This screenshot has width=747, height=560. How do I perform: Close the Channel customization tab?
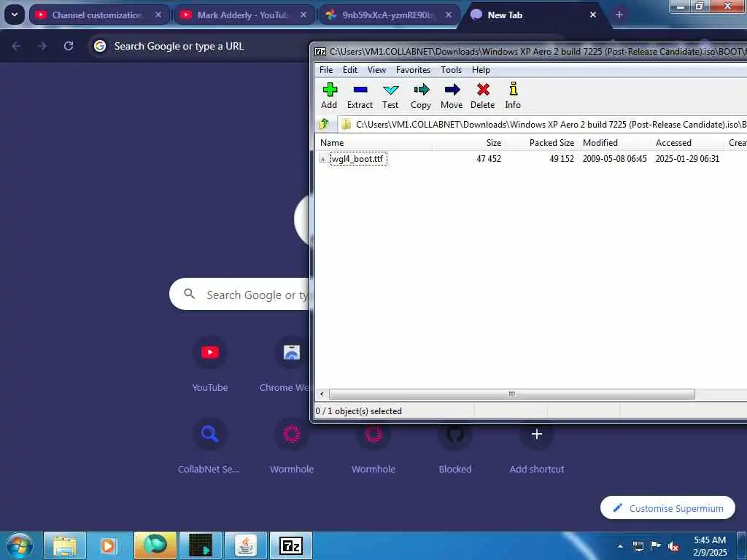click(x=158, y=15)
